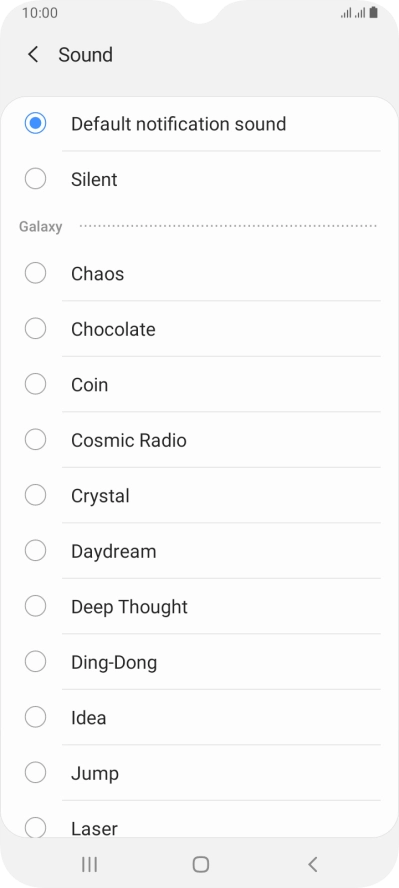Screen dimensions: 399x888
Task: Select the Crystal sound radio button
Action: pyautogui.click(x=35, y=495)
